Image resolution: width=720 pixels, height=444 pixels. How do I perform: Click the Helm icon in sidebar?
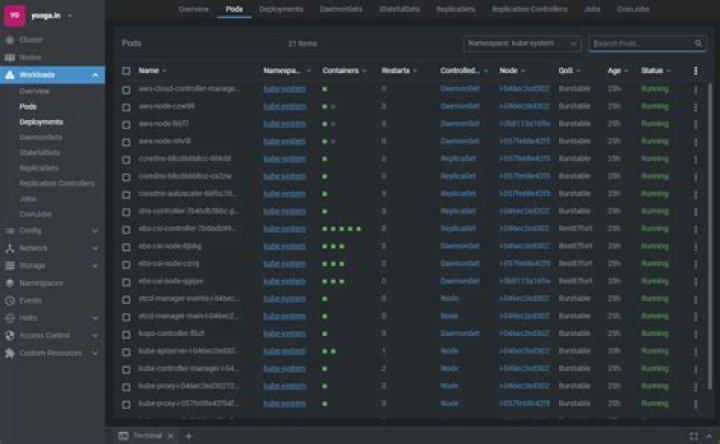point(10,318)
